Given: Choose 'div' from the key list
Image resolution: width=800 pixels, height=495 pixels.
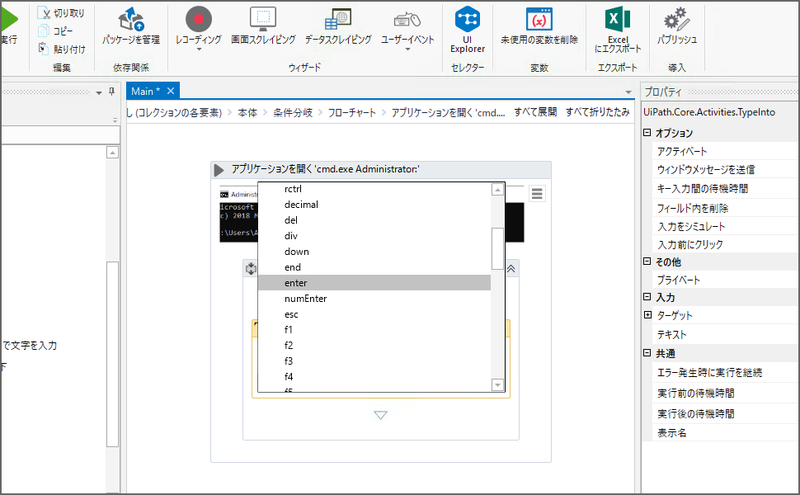Looking at the screenshot, I should (374, 236).
